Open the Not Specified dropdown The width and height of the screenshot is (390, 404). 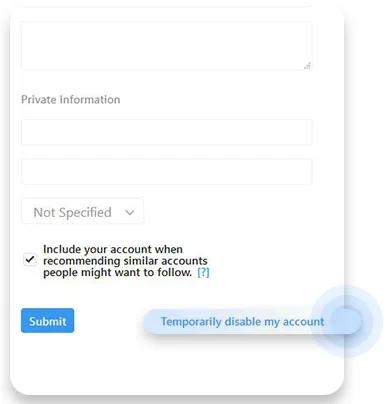(82, 211)
